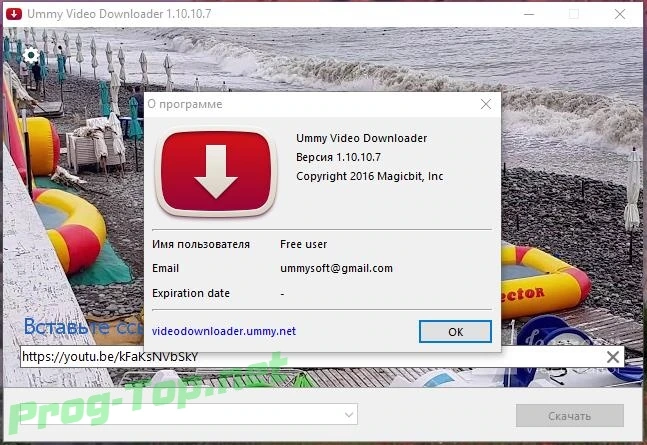The image size is (647, 445).
Task: Click the Ummy app icon in title bar
Action: 14,14
